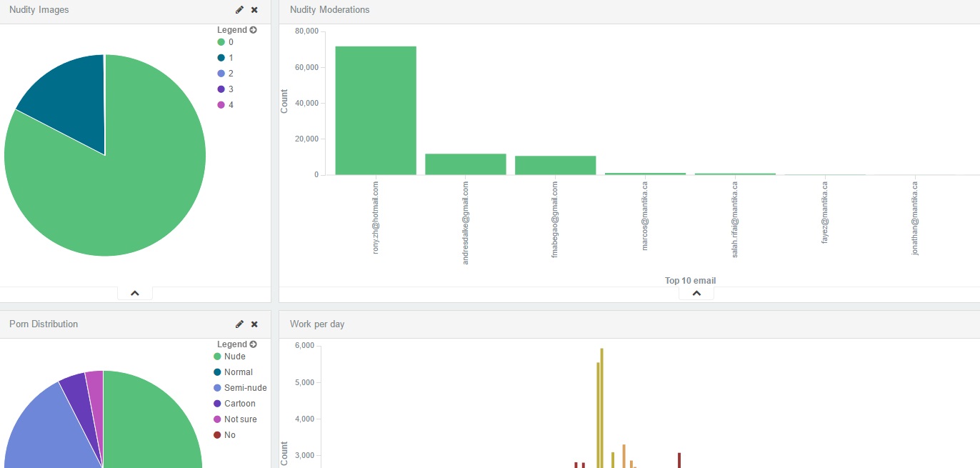Click the rony.zh@hotmail.com bar
980x468 pixels.
point(375,111)
